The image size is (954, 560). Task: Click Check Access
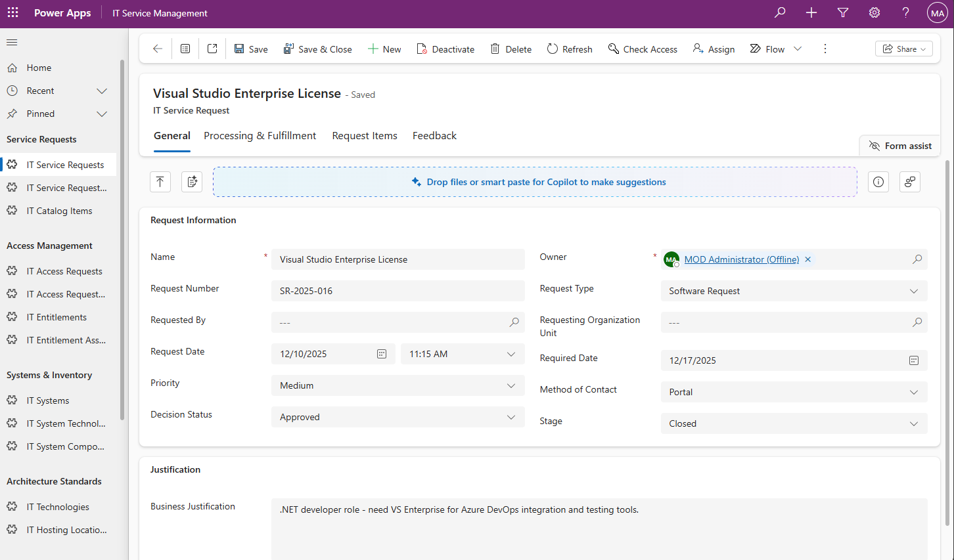click(x=643, y=49)
